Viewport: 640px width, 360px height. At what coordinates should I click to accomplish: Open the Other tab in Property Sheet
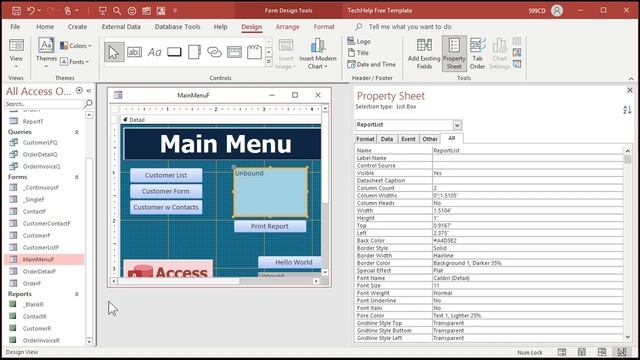pos(429,139)
